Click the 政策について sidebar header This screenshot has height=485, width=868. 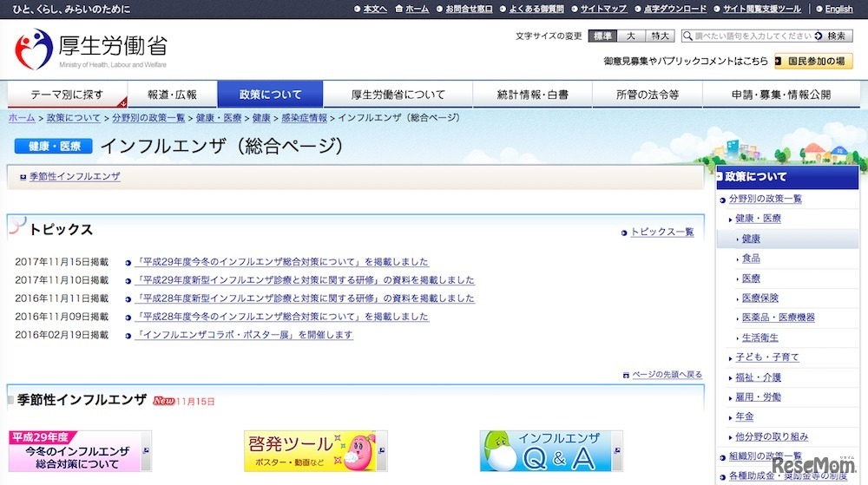tap(787, 177)
